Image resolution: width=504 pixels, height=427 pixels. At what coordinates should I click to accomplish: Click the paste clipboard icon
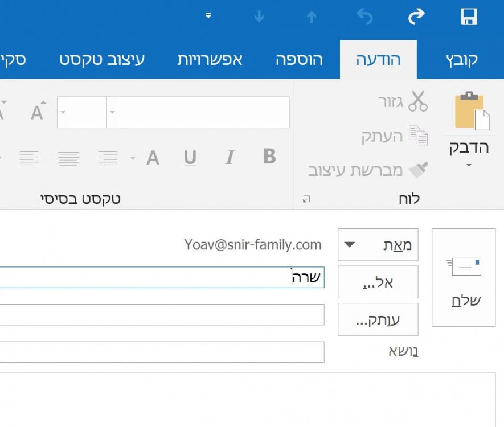tap(472, 110)
